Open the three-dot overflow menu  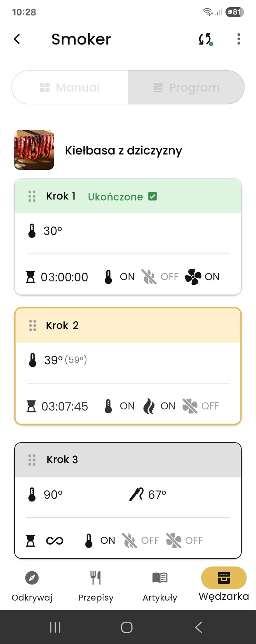tap(238, 39)
